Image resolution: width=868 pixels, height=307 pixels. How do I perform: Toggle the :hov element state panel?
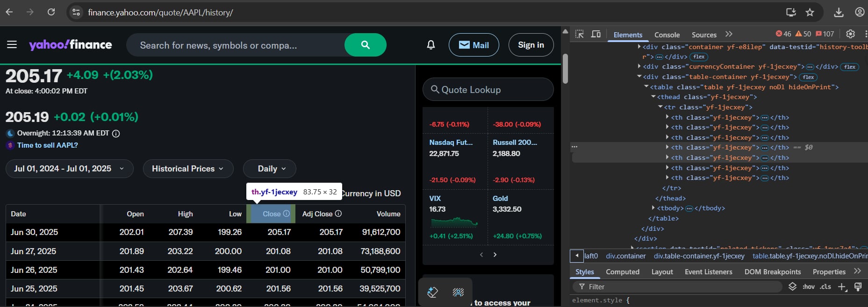pos(808,287)
